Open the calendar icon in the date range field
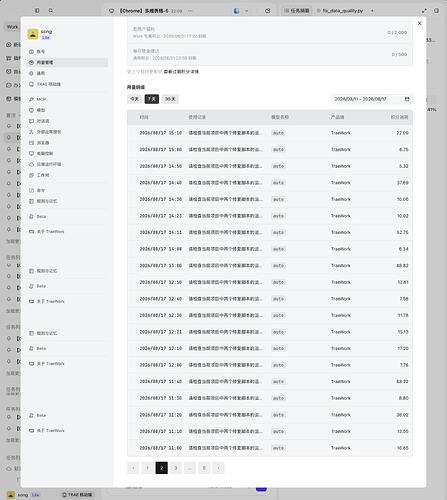Screen dimensions: 447x500 (407, 99)
